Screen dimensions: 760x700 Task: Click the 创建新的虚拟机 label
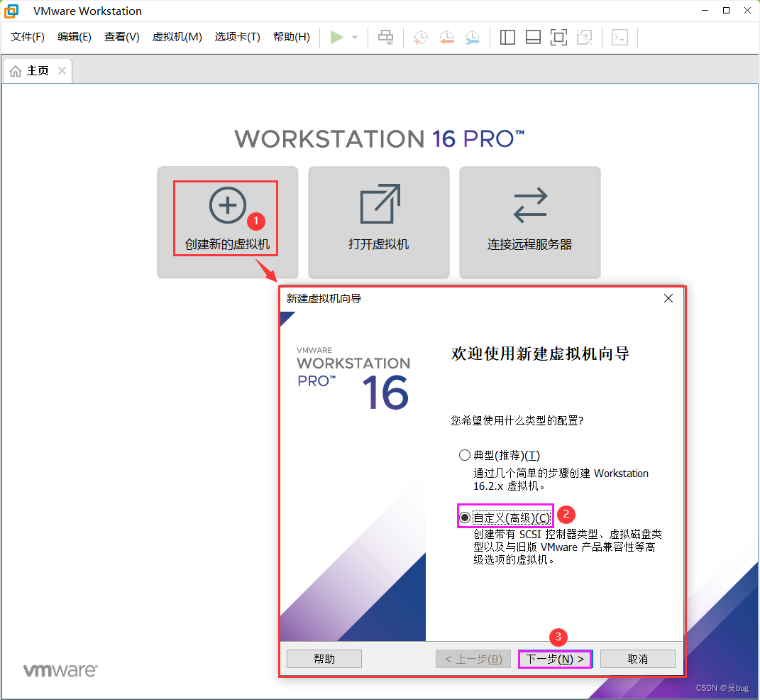click(x=227, y=244)
